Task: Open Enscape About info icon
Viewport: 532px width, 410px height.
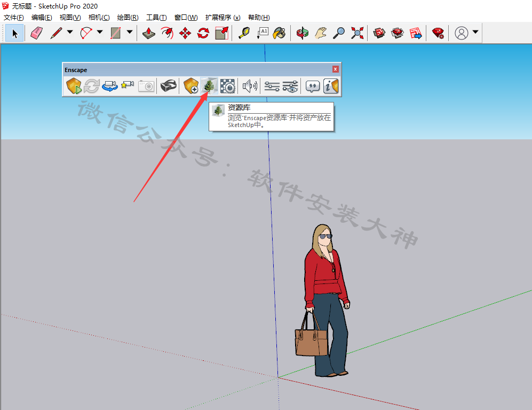Action: pos(331,86)
